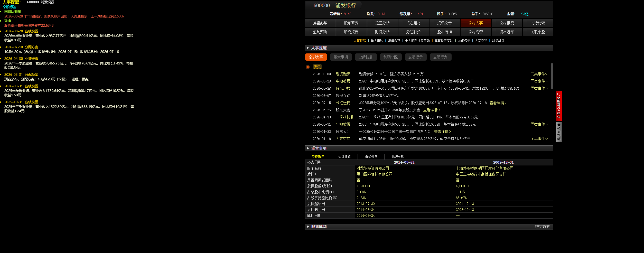The width and height of the screenshot is (644, 253).
Task: Click 查看详情 for 2026-06-26 股东大会
Action: coord(432,110)
